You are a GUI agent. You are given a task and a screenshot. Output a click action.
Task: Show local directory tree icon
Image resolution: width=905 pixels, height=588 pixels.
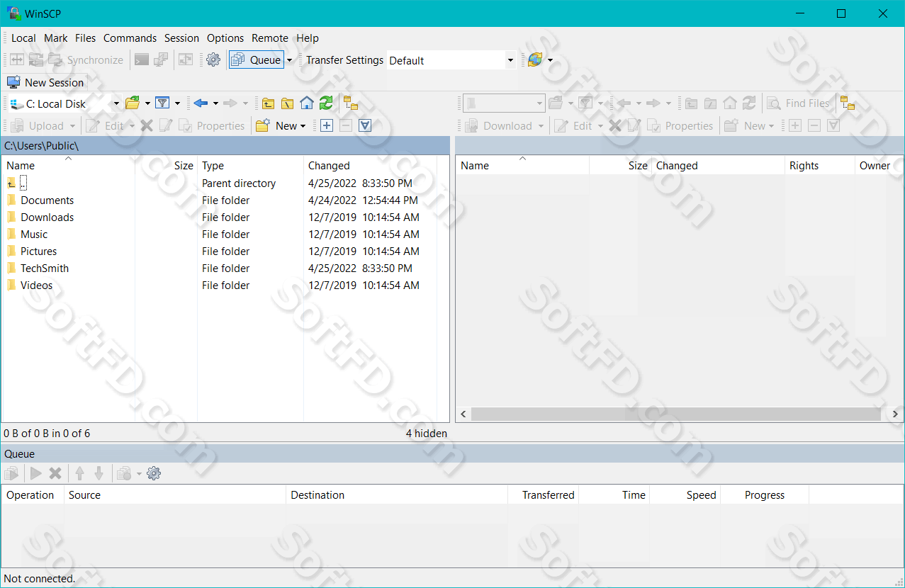pos(351,103)
